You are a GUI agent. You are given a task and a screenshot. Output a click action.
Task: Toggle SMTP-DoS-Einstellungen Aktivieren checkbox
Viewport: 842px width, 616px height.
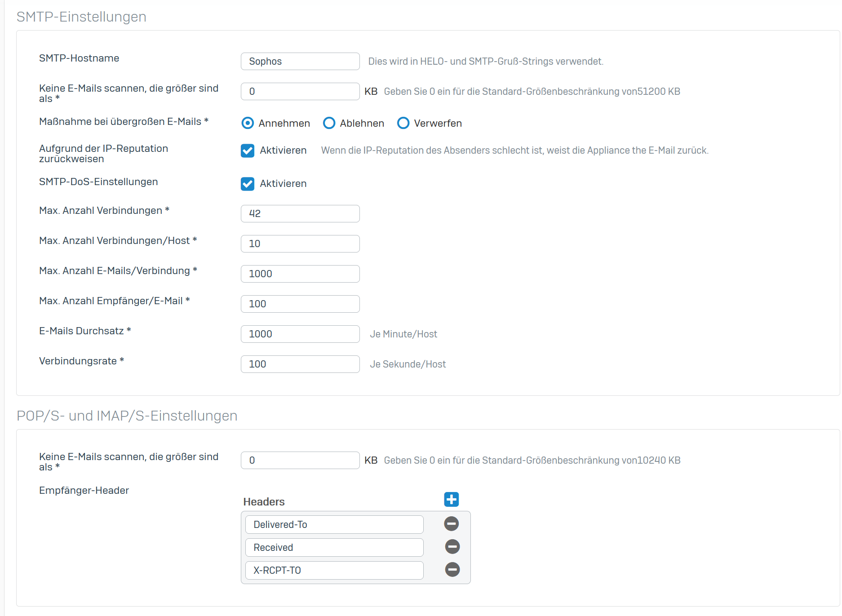(248, 184)
